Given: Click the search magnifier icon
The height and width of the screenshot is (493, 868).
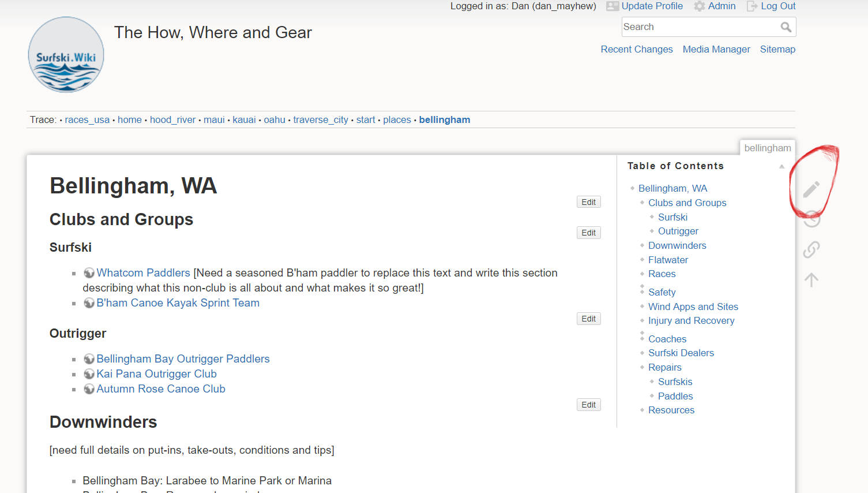Looking at the screenshot, I should (x=786, y=27).
